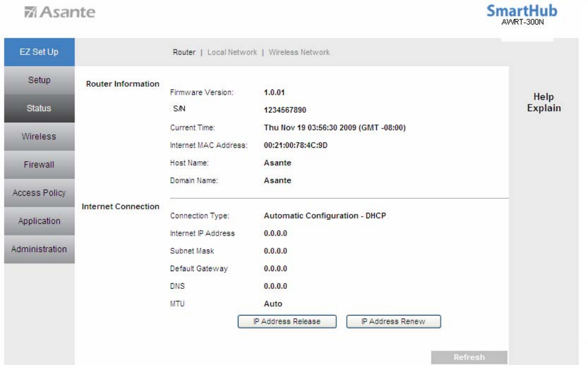This screenshot has width=588, height=365.
Task: Click the Current Time label
Action: 192,127
